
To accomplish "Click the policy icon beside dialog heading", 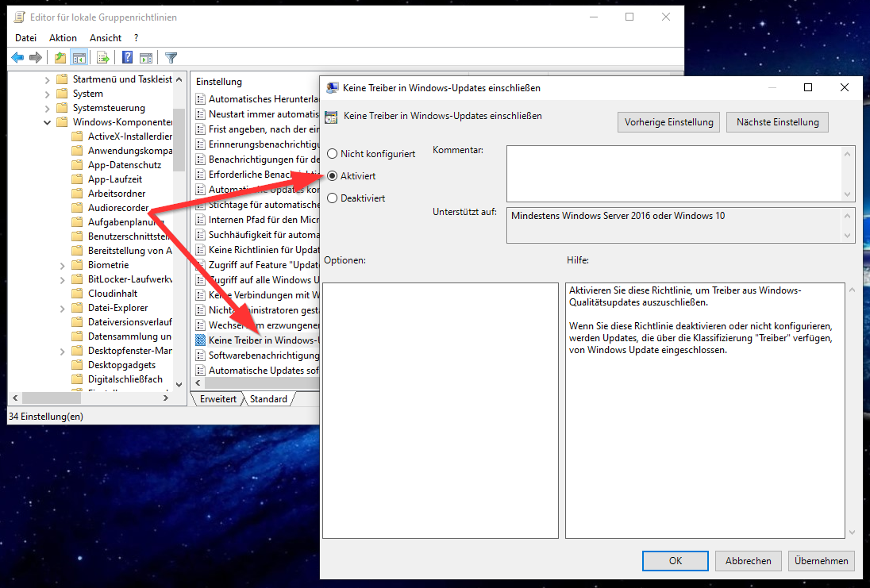I will click(331, 117).
